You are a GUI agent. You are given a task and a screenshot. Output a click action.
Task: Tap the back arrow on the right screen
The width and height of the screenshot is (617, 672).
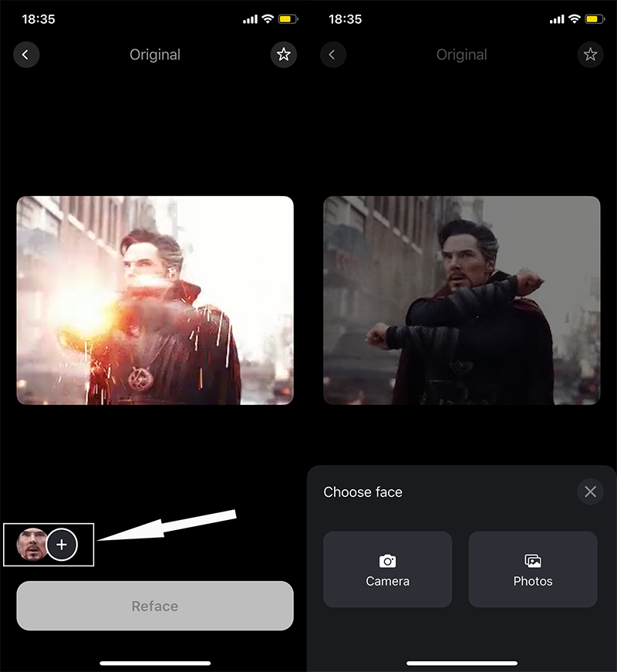(333, 55)
